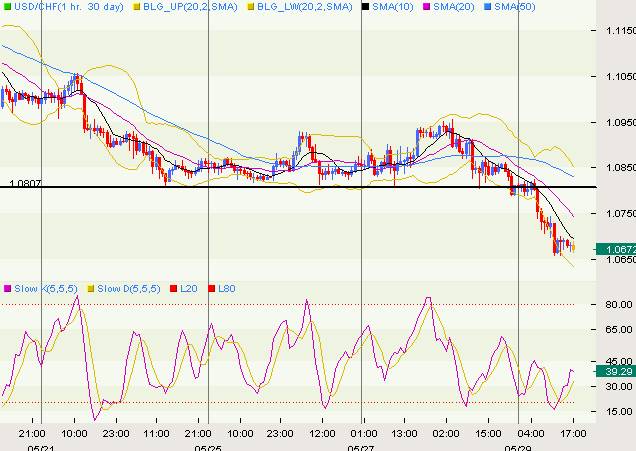Click the 17:00 time axis label

point(573,434)
